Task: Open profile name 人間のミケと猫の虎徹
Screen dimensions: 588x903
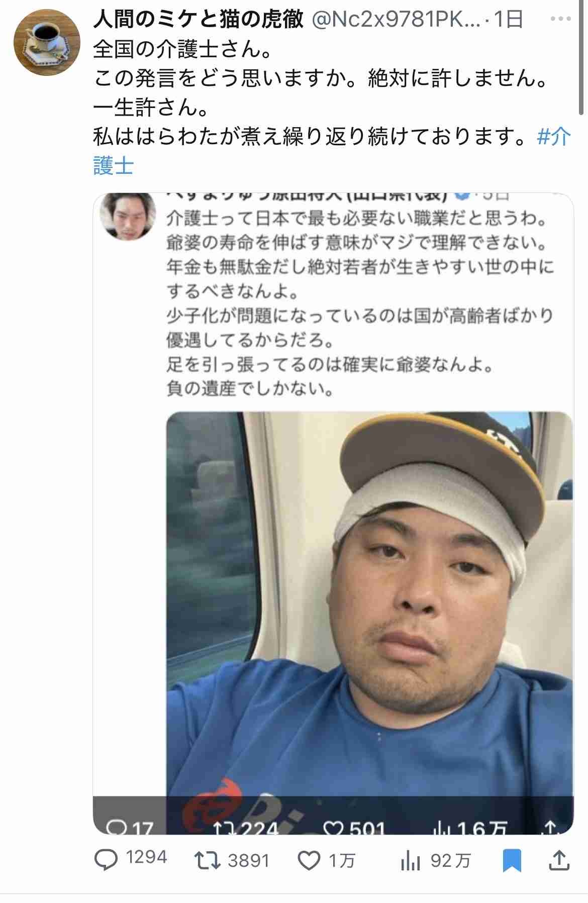Action: [x=199, y=20]
